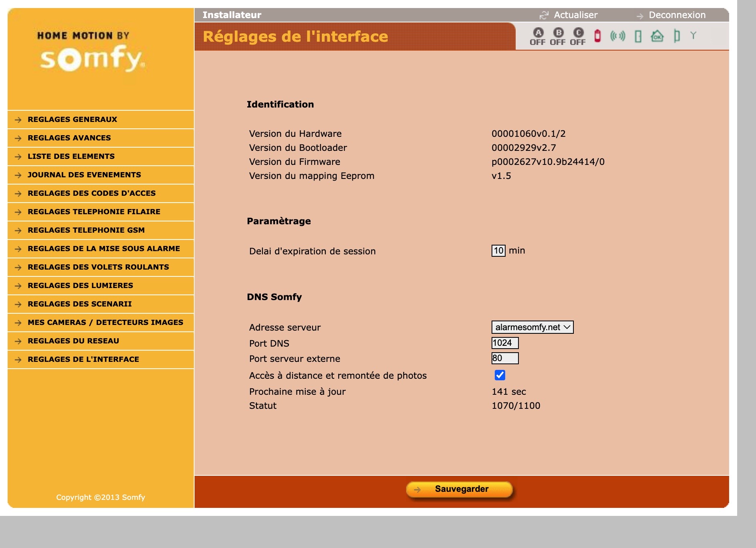756x548 pixels.
Task: Click the zone A OFF status icon
Action: (538, 37)
